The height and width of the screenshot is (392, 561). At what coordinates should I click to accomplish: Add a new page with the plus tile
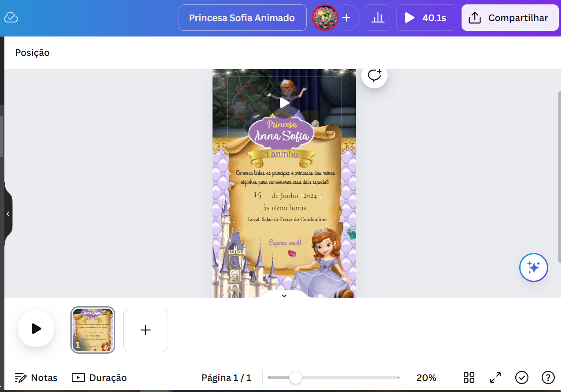tap(146, 330)
